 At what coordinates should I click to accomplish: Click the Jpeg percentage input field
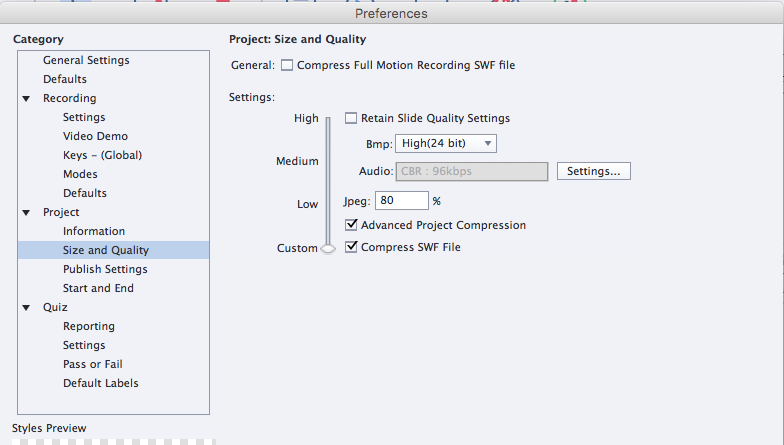point(402,201)
